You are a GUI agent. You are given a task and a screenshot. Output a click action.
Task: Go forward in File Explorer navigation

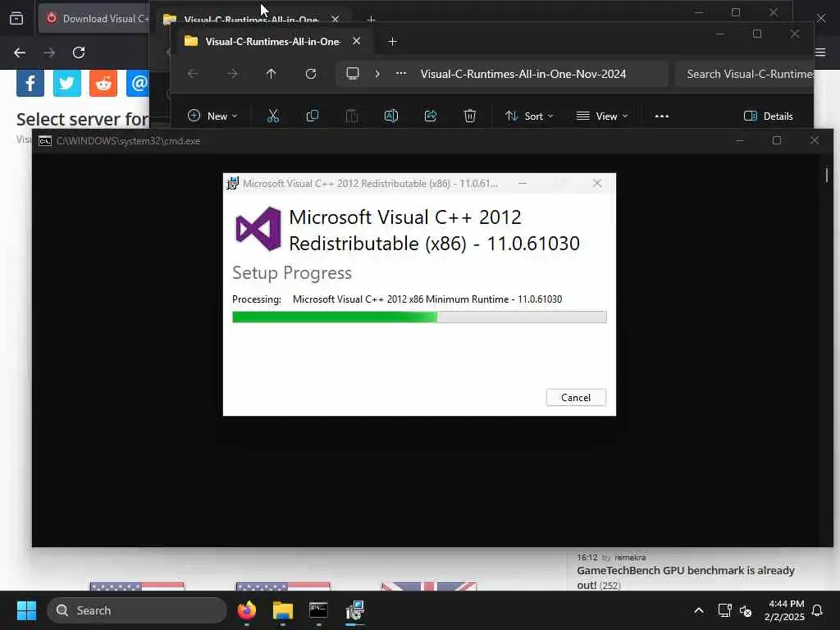pyautogui.click(x=232, y=74)
